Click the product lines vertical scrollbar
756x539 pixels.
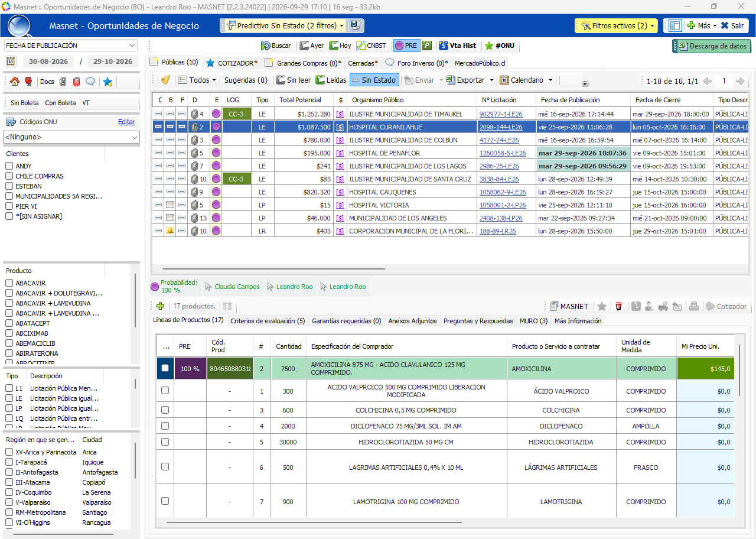[x=739, y=369]
